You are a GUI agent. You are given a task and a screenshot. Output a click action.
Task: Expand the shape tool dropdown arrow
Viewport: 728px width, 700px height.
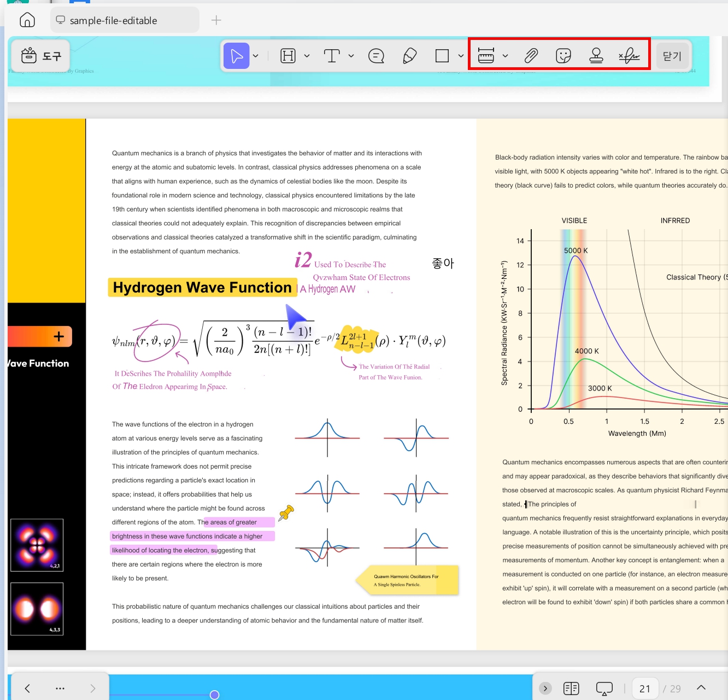coord(461,56)
